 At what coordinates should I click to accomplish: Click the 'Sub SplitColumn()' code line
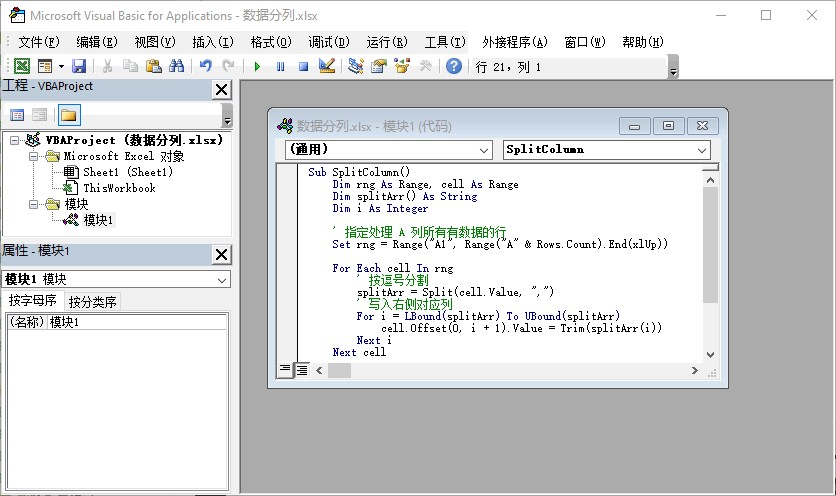(x=359, y=172)
